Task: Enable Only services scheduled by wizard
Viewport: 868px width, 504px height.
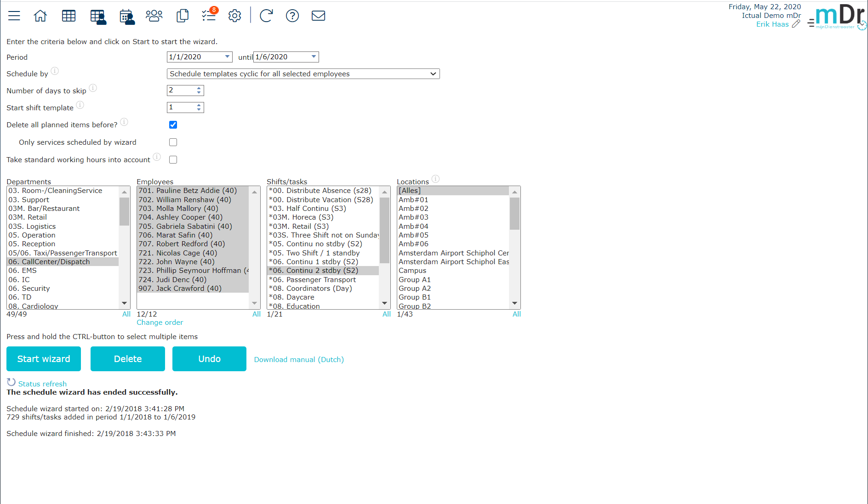Action: click(x=173, y=142)
